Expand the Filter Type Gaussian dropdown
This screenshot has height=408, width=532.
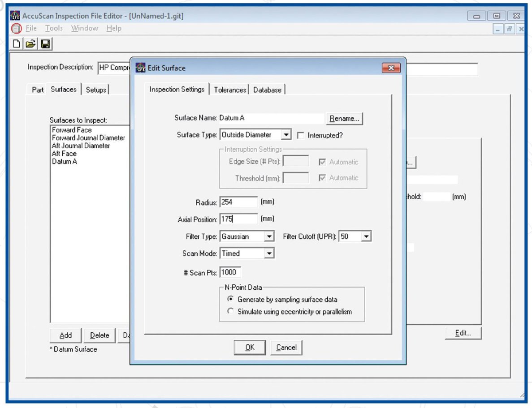[x=269, y=236]
